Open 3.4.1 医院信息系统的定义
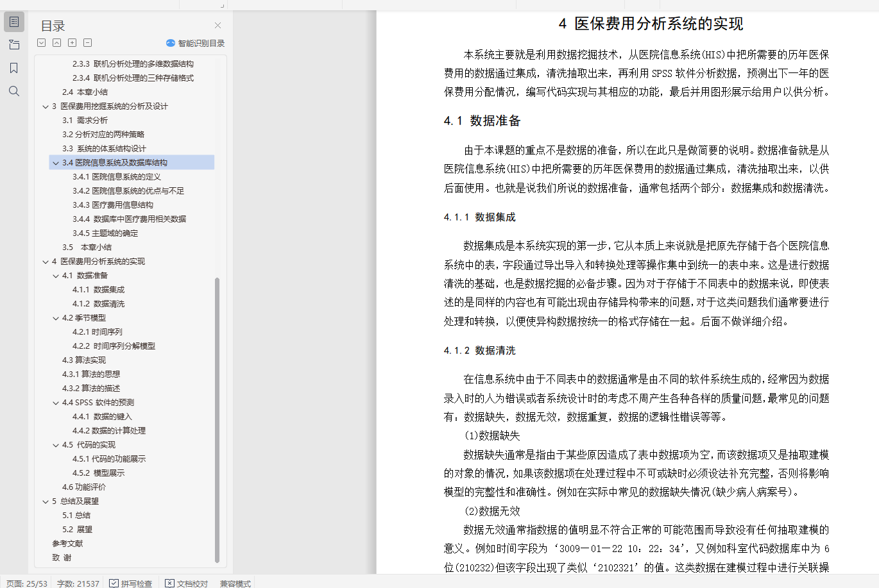 117,177
